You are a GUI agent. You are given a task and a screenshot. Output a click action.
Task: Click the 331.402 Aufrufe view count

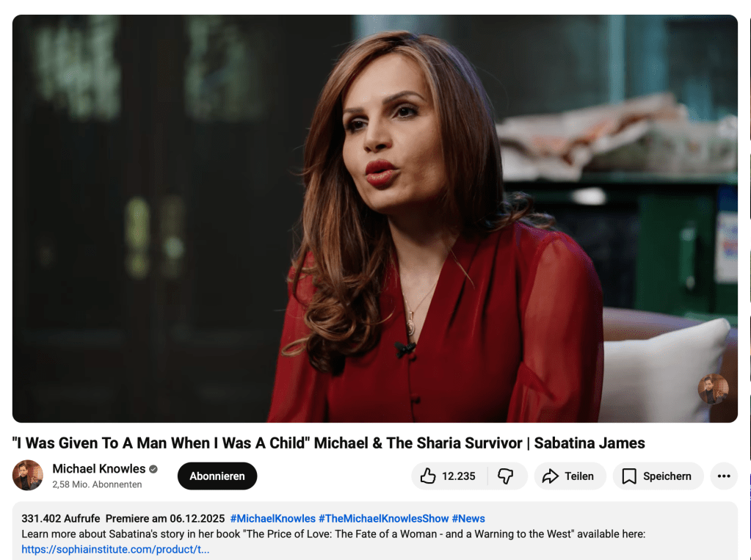61,518
